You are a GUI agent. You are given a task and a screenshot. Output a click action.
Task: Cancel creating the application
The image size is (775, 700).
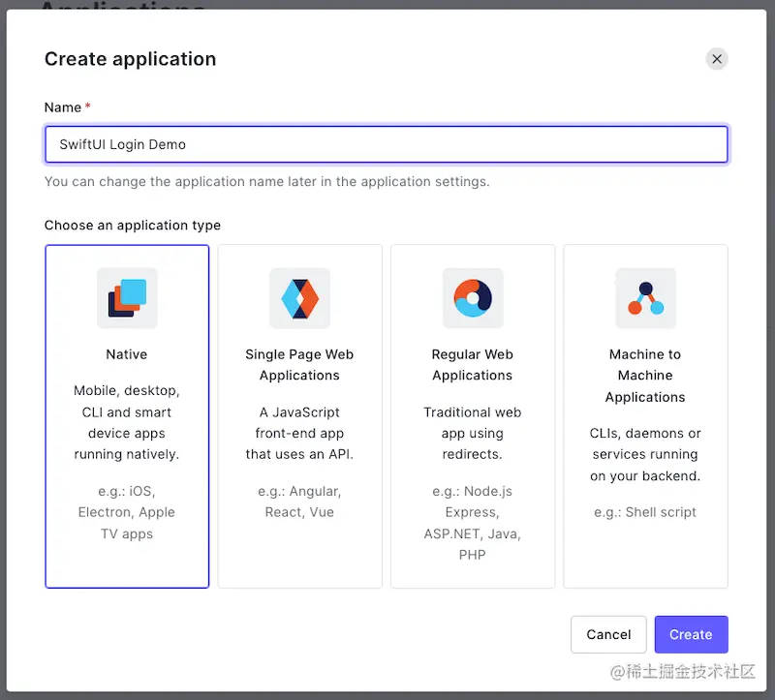[x=608, y=634]
